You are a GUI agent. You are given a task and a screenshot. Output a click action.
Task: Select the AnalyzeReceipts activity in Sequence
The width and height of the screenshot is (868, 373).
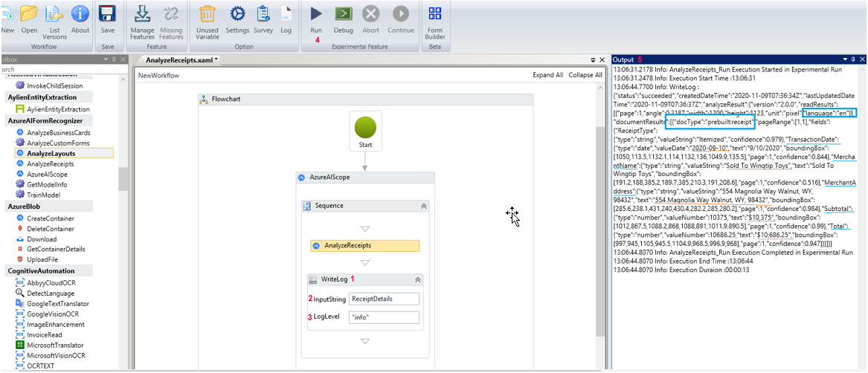364,245
